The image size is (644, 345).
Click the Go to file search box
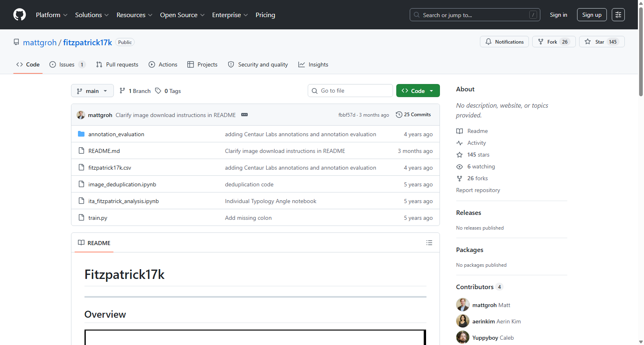(x=350, y=91)
